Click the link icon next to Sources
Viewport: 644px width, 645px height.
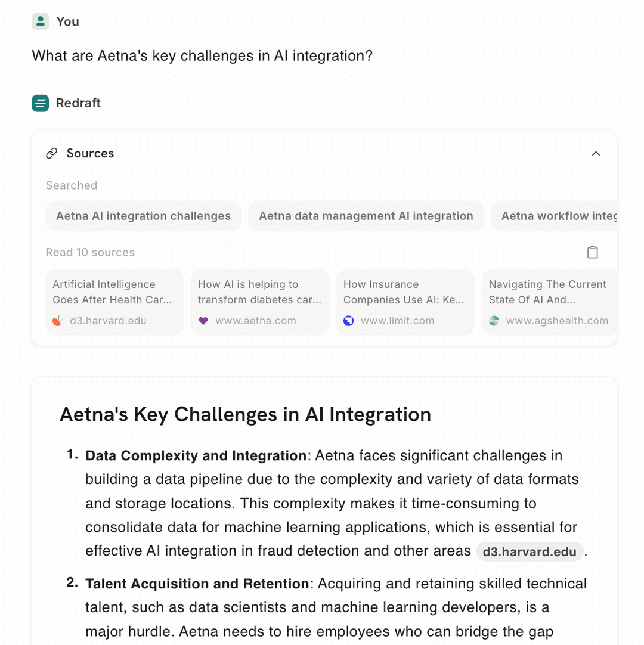[52, 154]
